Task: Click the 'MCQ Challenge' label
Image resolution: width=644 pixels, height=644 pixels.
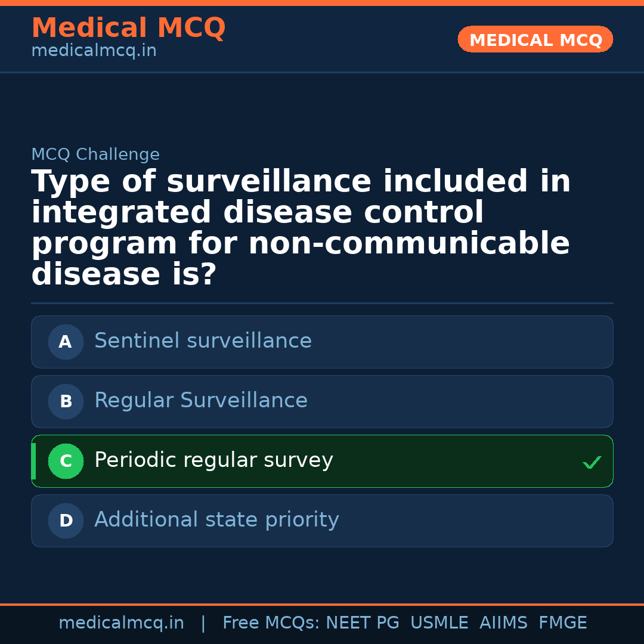Action: pos(95,155)
